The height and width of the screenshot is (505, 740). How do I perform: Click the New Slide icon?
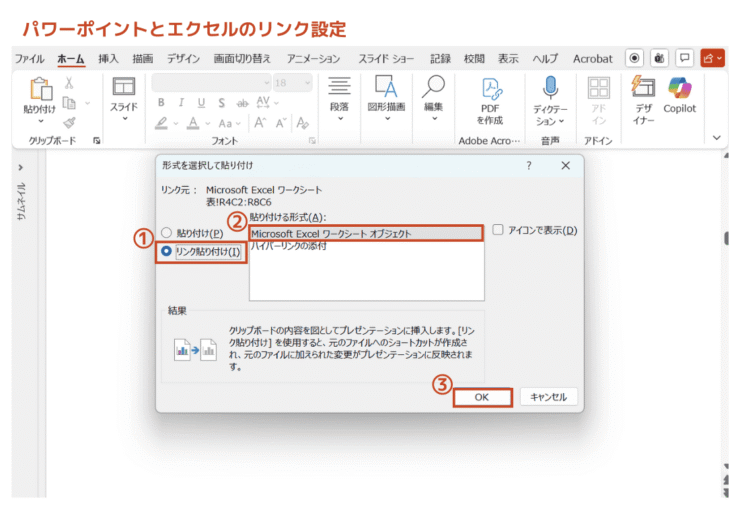[x=124, y=87]
